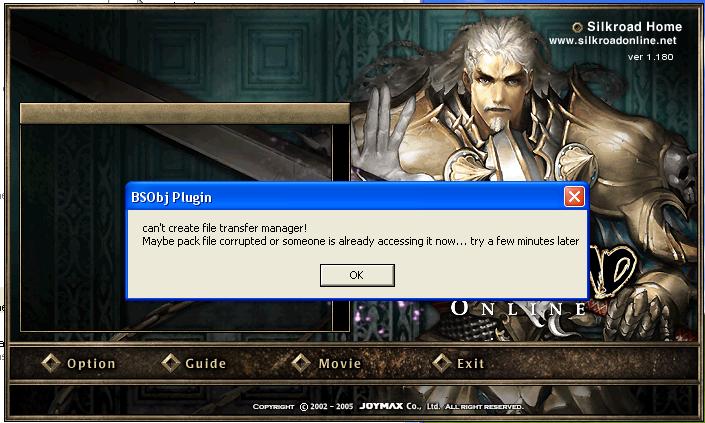Click the diamond icon beside Guide
This screenshot has width=705, height=423.
pos(171,363)
